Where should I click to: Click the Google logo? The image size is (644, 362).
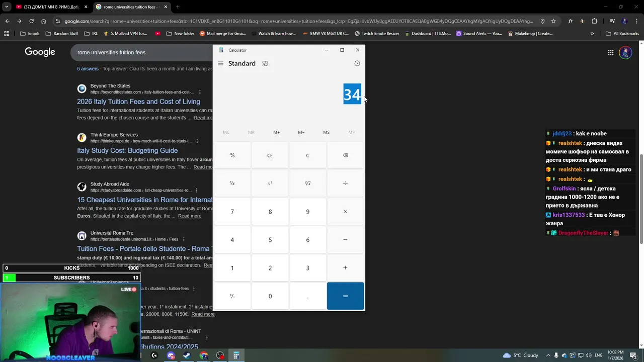point(40,52)
